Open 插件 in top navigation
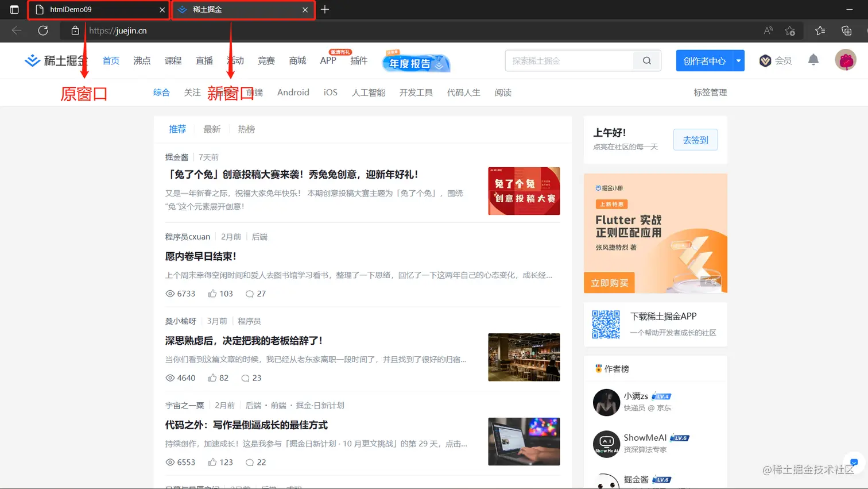Image resolution: width=868 pixels, height=489 pixels. click(x=359, y=60)
